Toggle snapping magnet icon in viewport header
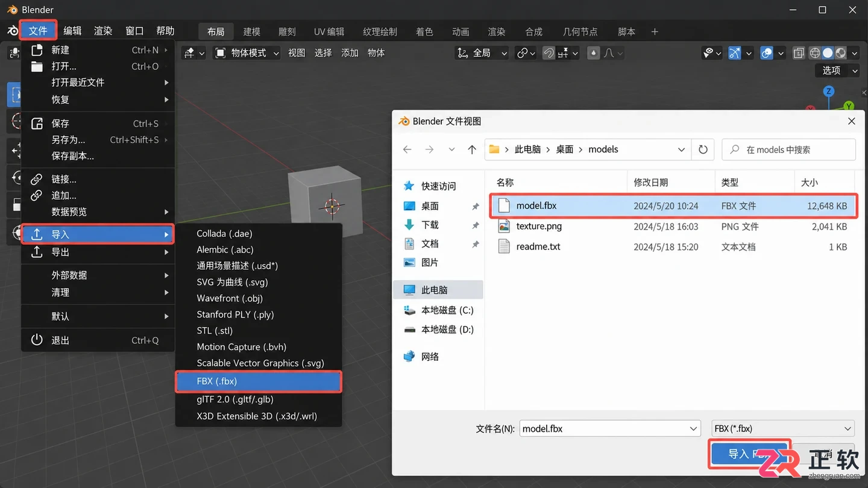This screenshot has height=488, width=868. coord(549,53)
